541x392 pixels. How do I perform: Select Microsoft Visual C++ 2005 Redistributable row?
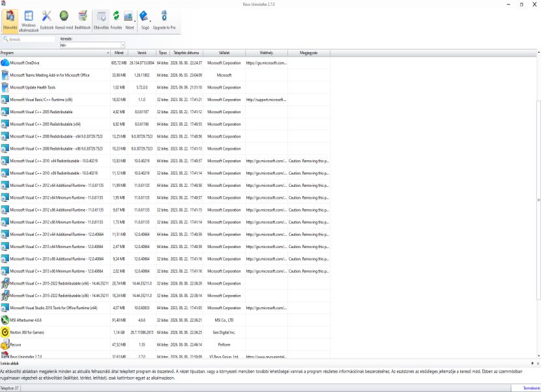(165, 112)
